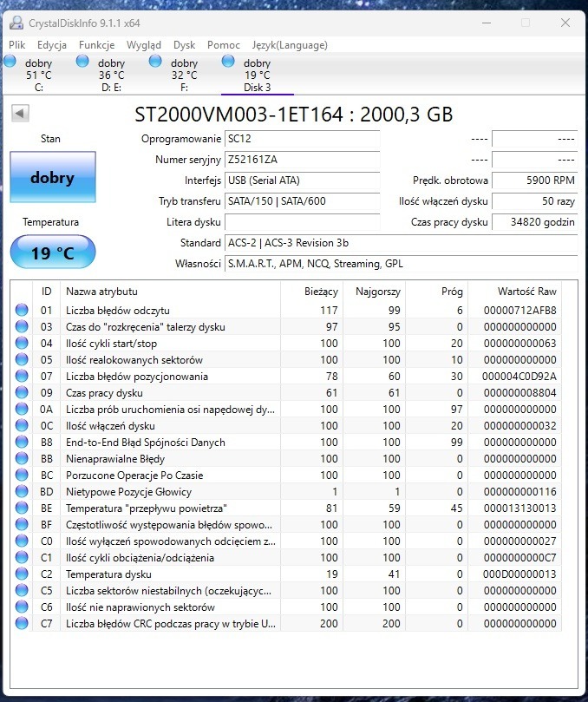This screenshot has height=702, width=588.
Task: Click status orb for attribute 0A row
Action: [x=22, y=409]
